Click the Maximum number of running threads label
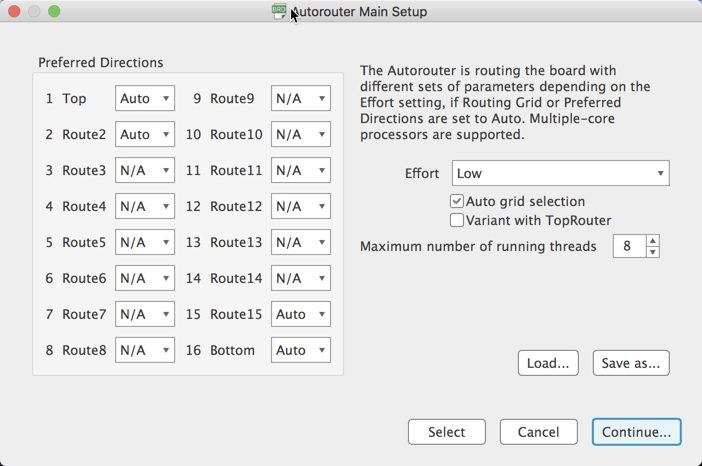 (478, 247)
